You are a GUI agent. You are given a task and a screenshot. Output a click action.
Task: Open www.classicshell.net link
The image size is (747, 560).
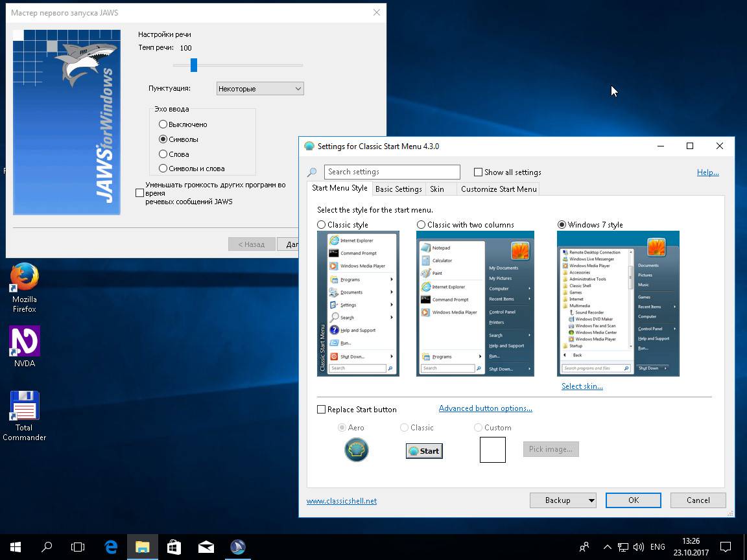tap(342, 501)
